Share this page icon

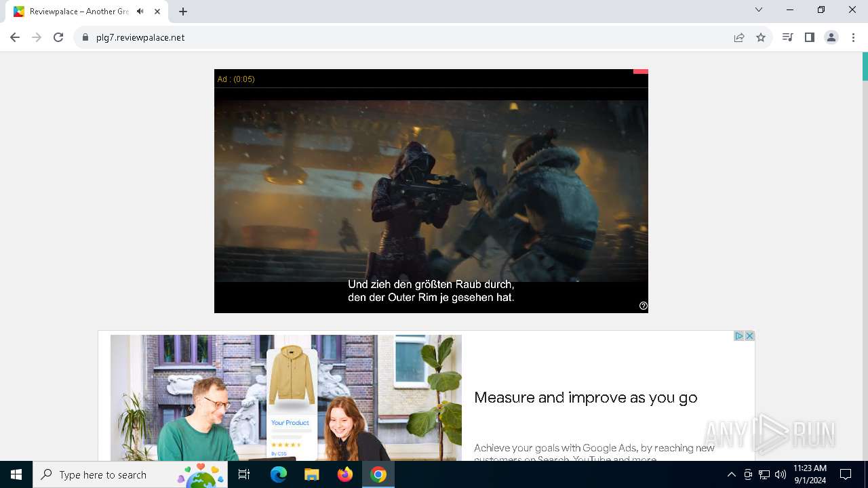(739, 37)
